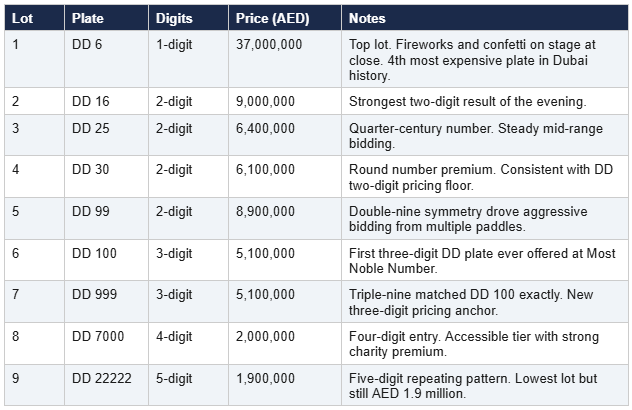Click the 4-digit cell in lot 8

pos(174,338)
